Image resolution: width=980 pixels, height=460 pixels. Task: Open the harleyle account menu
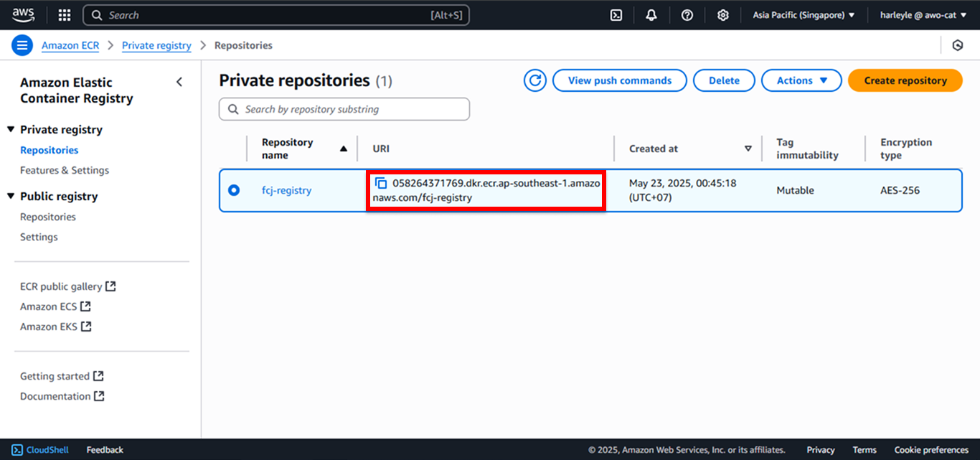(x=923, y=15)
